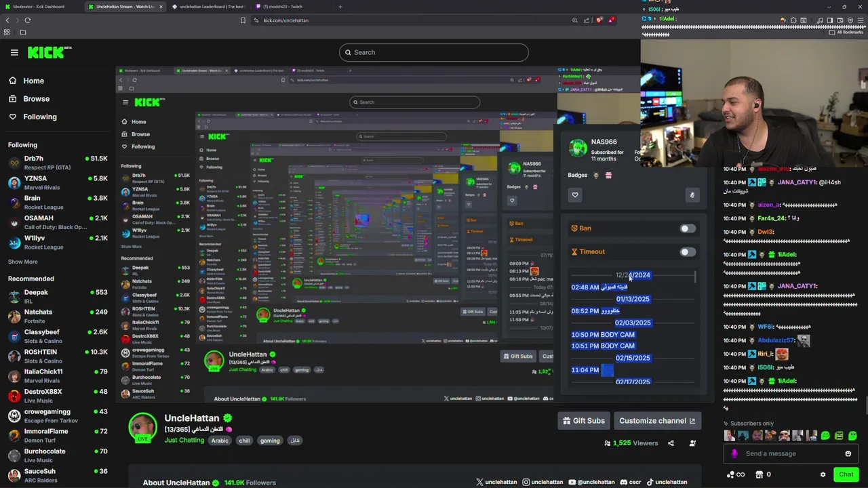The width and height of the screenshot is (868, 488).
Task: Open a new browser tab
Action: tap(340, 7)
